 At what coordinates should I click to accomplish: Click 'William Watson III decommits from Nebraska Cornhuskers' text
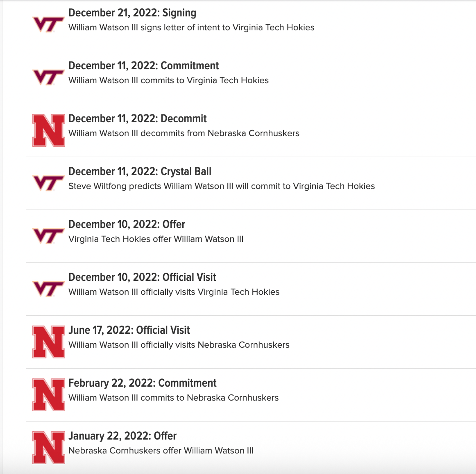(x=184, y=133)
